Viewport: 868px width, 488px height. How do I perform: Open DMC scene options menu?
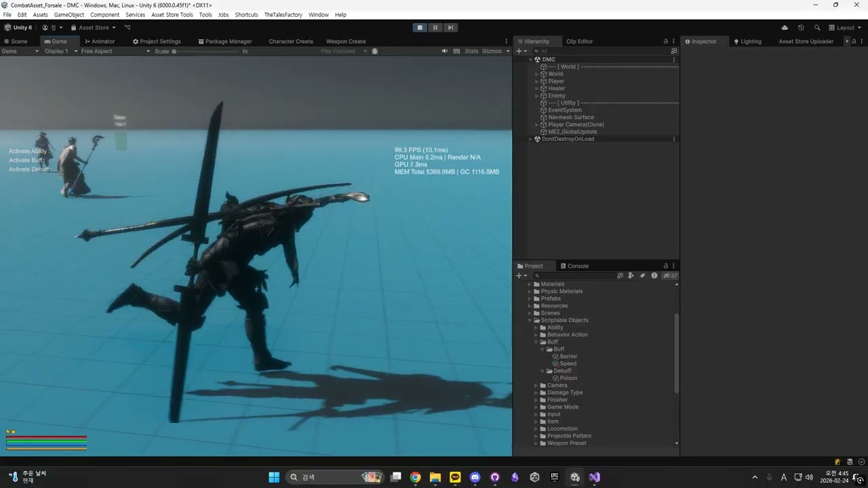674,60
